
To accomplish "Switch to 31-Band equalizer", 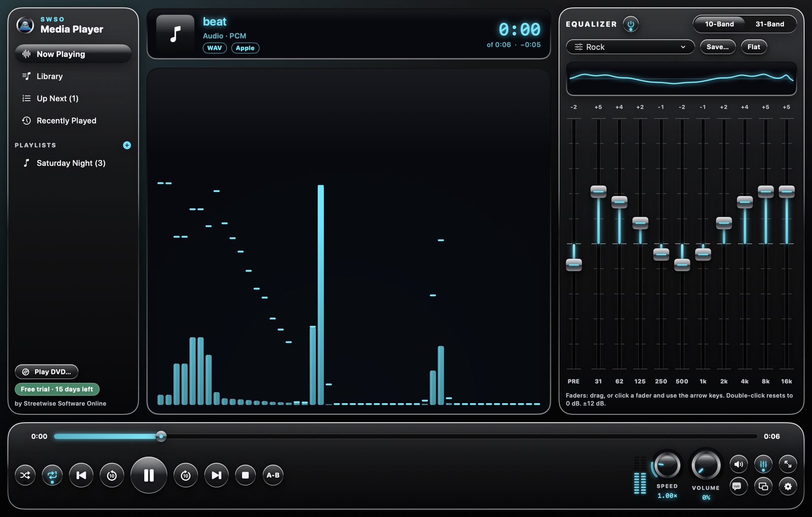I will 770,24.
